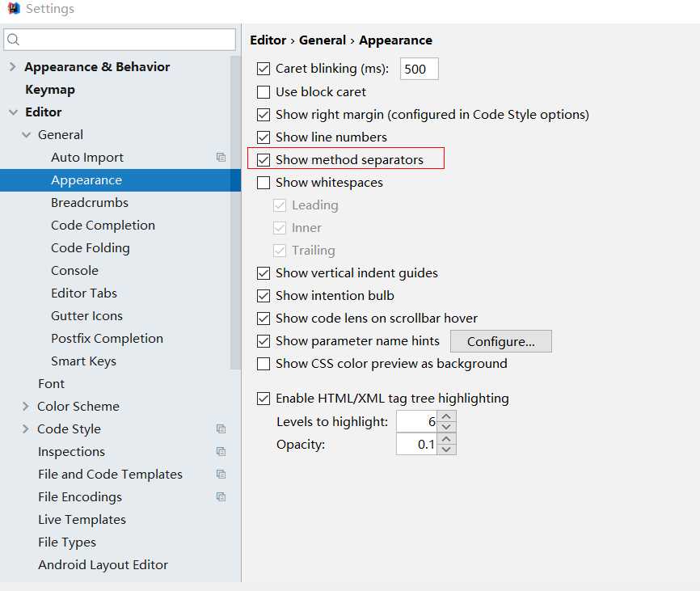The height and width of the screenshot is (591, 700).
Task: Click the project-level copy icon beside Auto Import
Action: tap(221, 157)
